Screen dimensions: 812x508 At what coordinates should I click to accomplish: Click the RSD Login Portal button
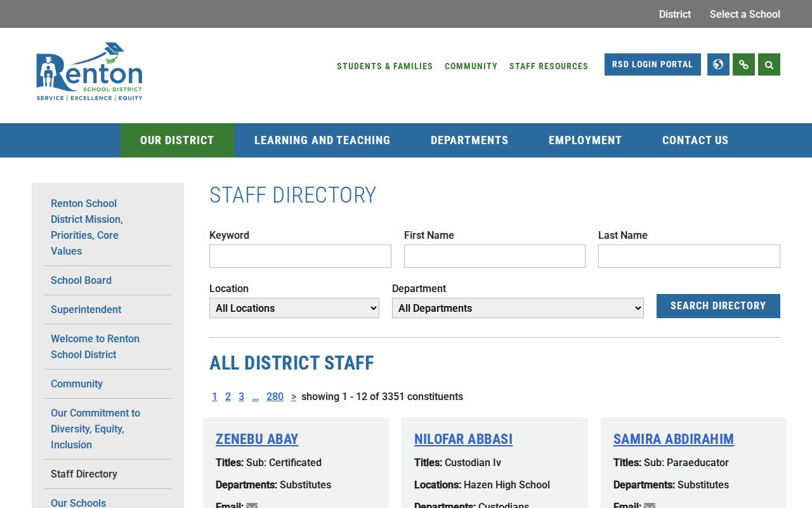653,64
